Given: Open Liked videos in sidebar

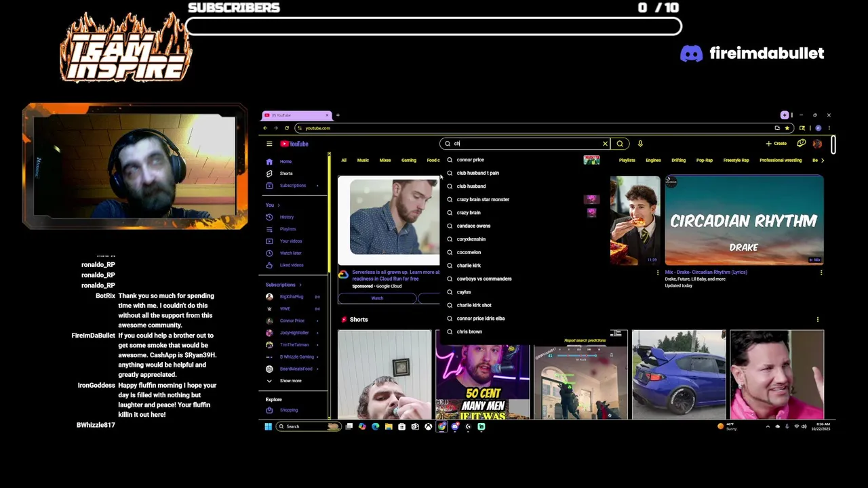Looking at the screenshot, I should click(x=292, y=265).
